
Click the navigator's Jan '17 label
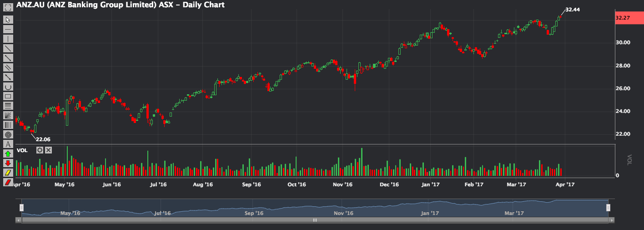[429, 213]
